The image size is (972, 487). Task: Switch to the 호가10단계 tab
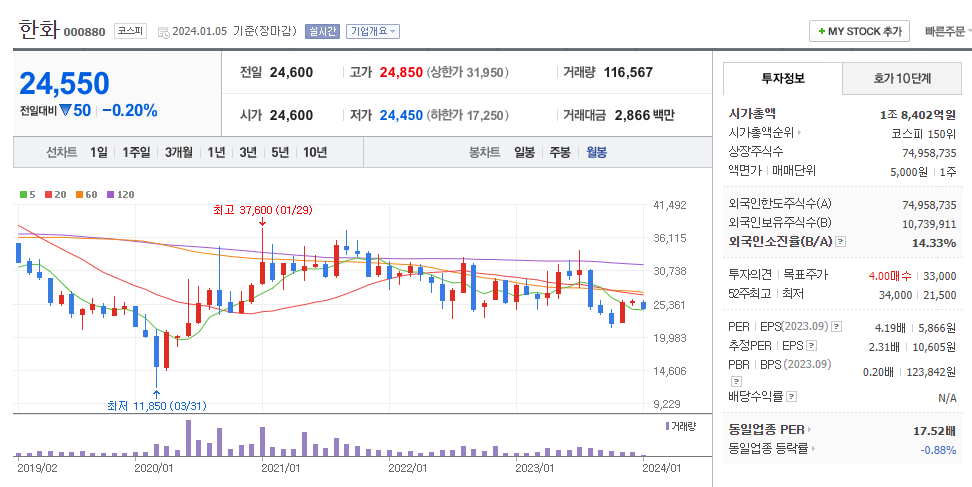pyautogui.click(x=902, y=79)
